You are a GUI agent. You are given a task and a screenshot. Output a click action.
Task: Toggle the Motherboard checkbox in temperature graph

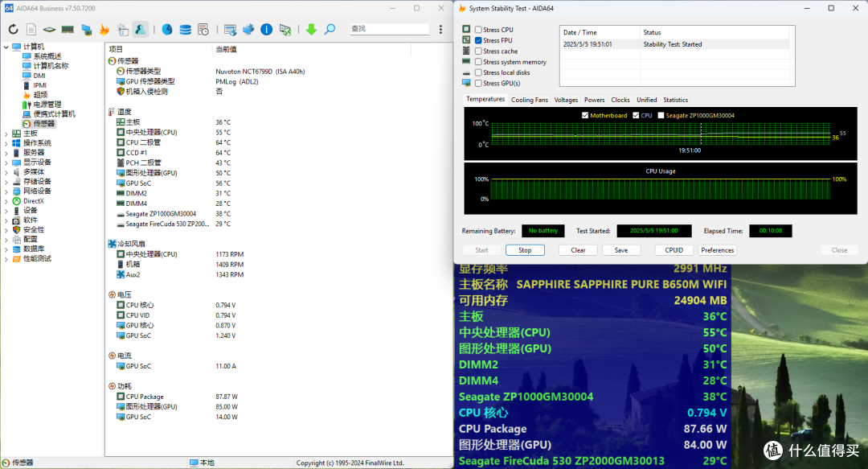[585, 115]
